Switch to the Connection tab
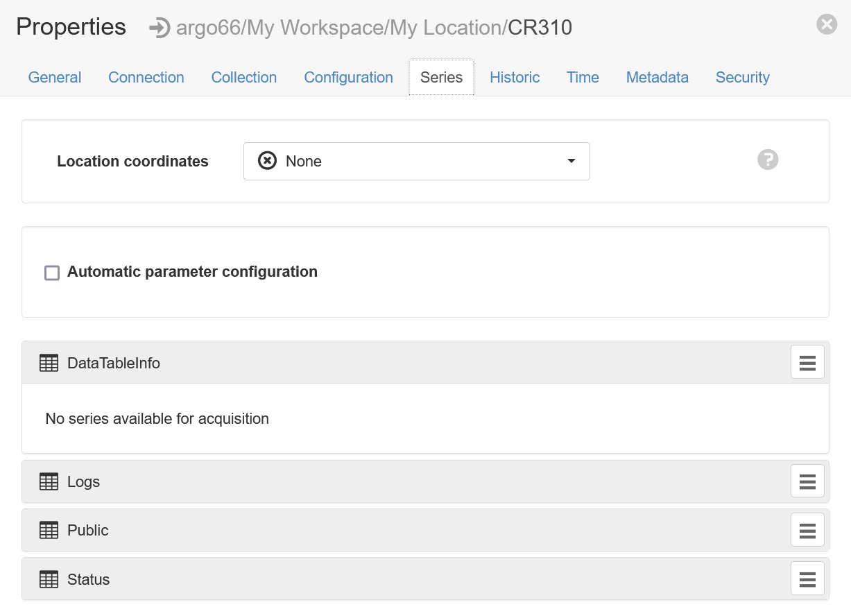The image size is (851, 616). pos(146,77)
